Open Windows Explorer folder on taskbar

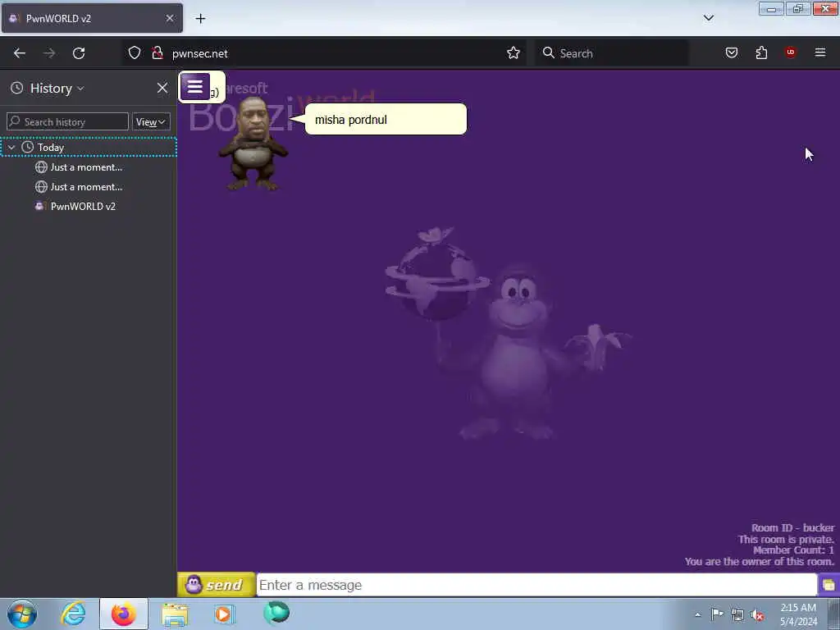tap(176, 614)
